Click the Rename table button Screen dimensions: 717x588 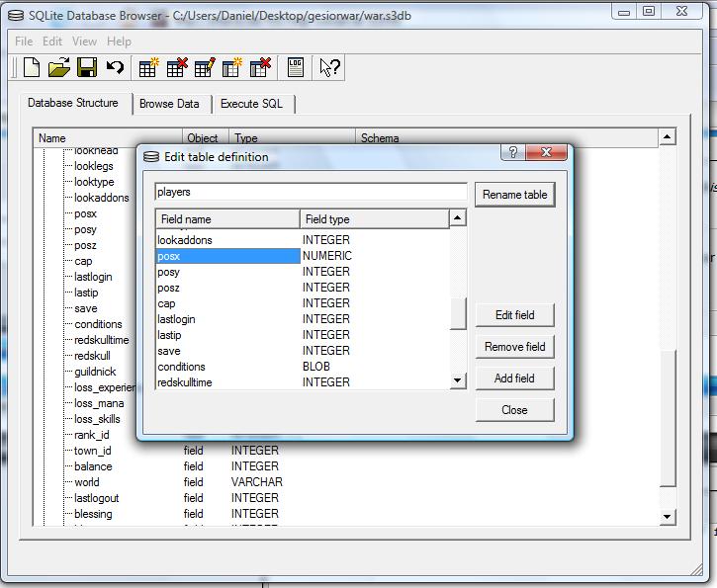click(515, 195)
